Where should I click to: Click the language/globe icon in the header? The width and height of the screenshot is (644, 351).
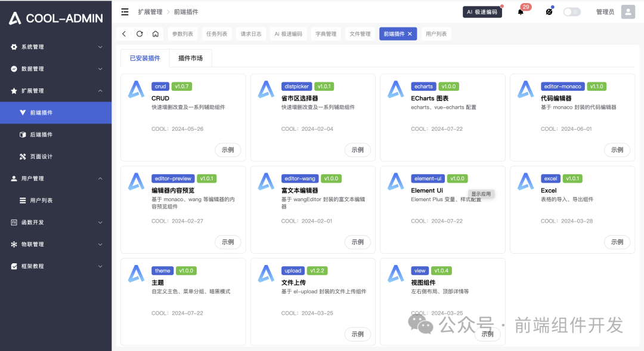pos(548,11)
